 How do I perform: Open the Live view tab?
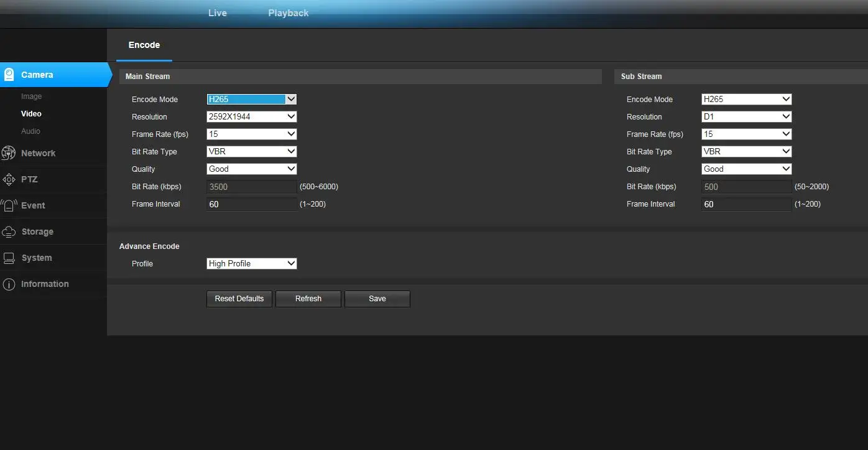click(x=218, y=13)
